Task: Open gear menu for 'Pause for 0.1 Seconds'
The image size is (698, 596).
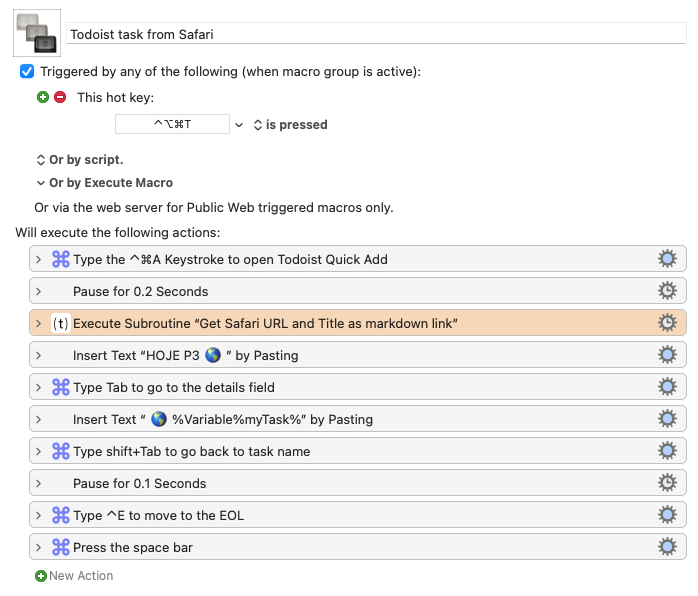Action: coord(667,483)
